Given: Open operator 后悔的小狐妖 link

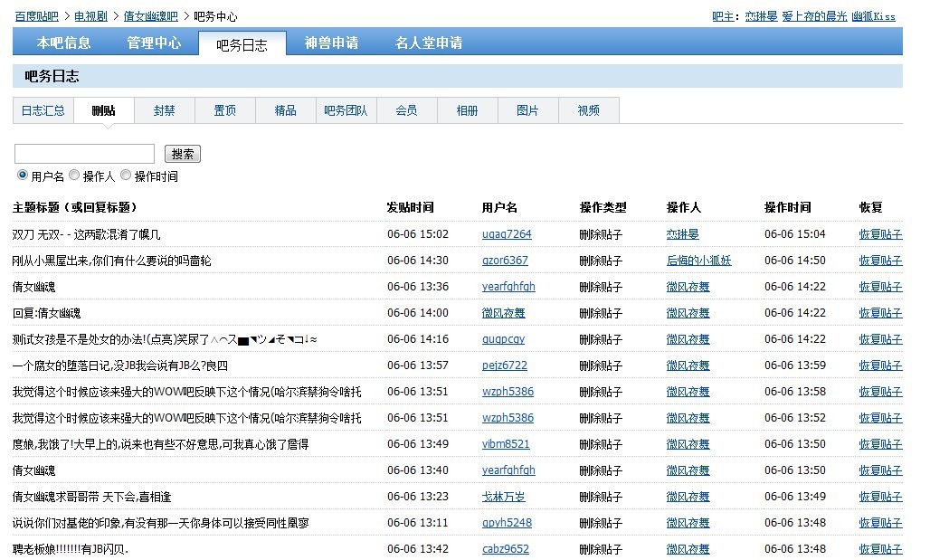Looking at the screenshot, I should point(698,260).
